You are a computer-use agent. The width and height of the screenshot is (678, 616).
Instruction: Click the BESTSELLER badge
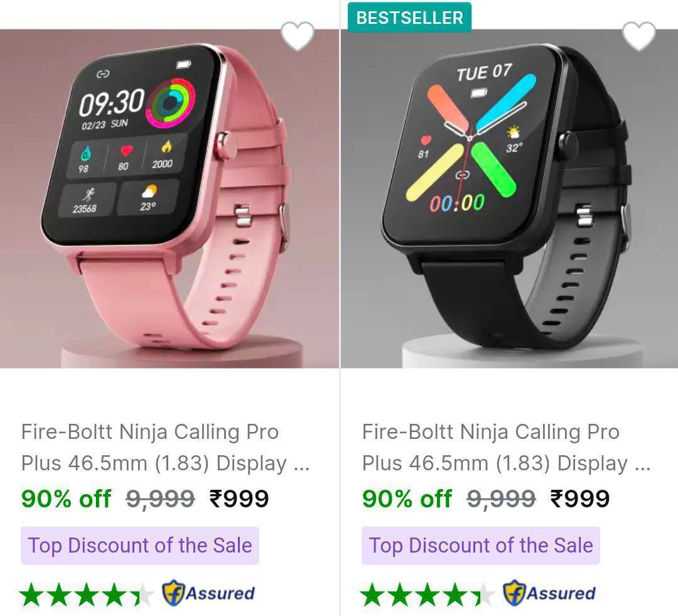click(409, 18)
